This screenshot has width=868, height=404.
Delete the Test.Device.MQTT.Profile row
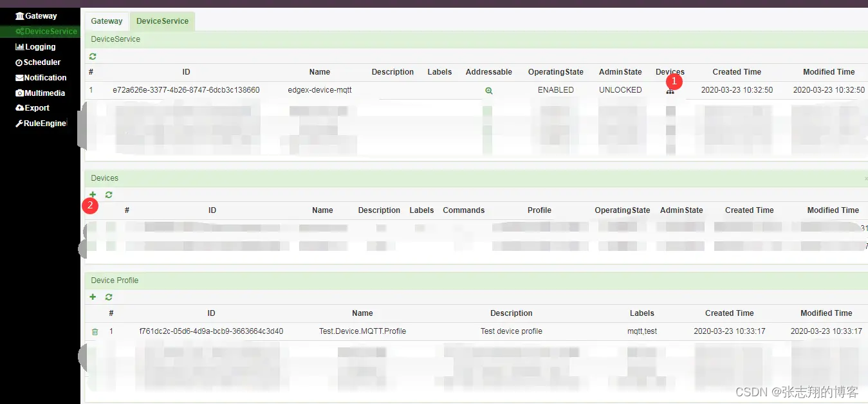tap(95, 332)
